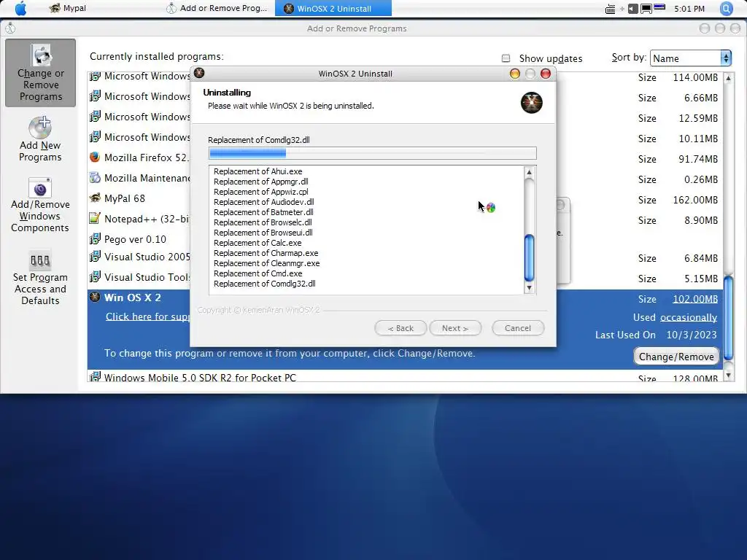Viewport: 747px width, 560px height.
Task: Click the occasionally usage link
Action: coord(689,318)
